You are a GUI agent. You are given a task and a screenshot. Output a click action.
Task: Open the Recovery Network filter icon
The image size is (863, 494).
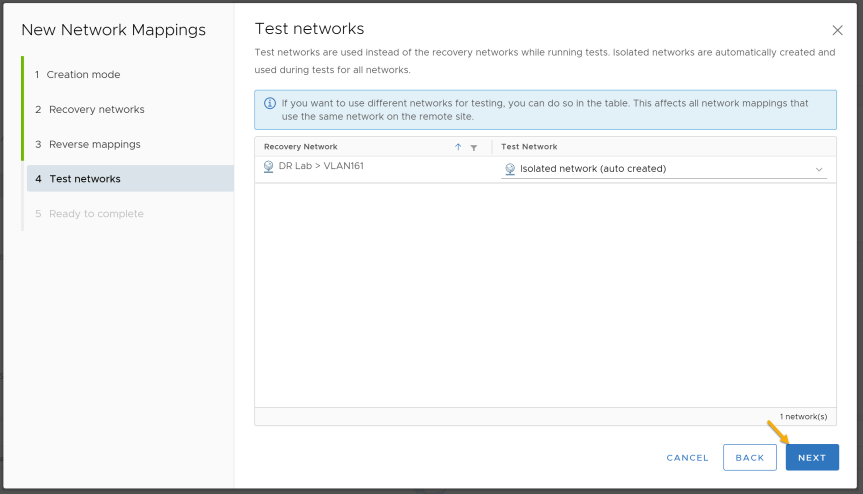(474, 147)
